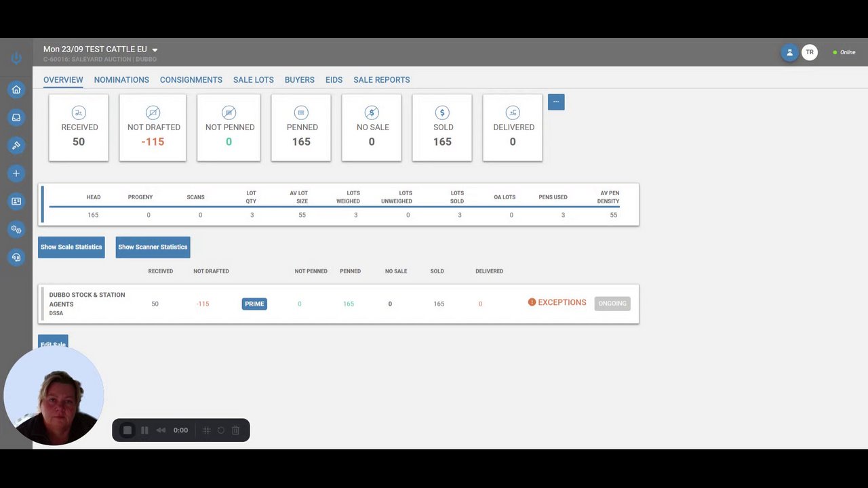Click the No Sale card icon
868x488 pixels.
click(x=372, y=113)
